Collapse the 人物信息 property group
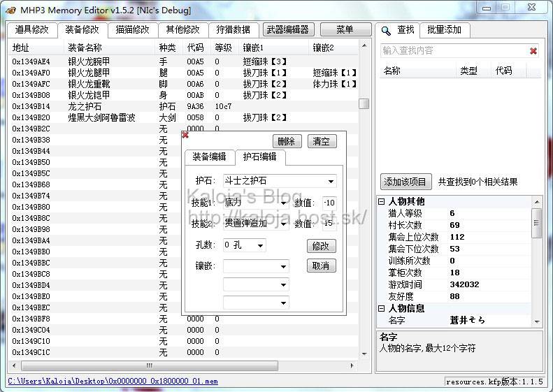This screenshot has height=392, width=553. coord(382,309)
